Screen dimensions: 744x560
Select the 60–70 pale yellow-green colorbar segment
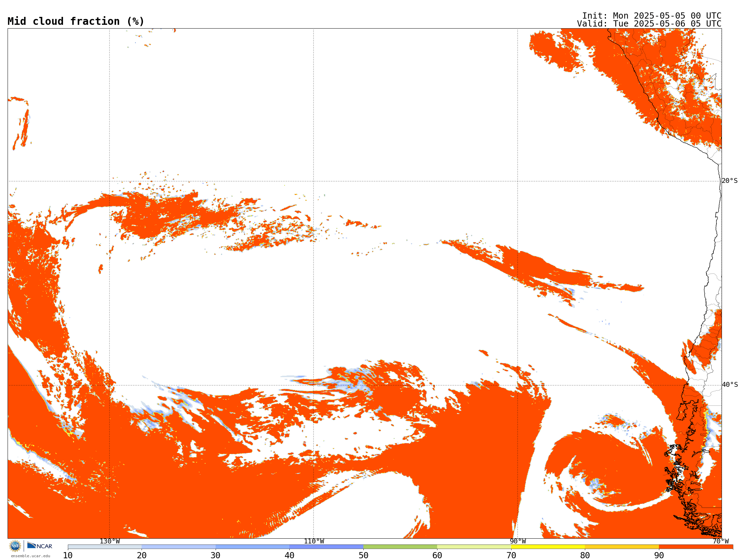474,547
